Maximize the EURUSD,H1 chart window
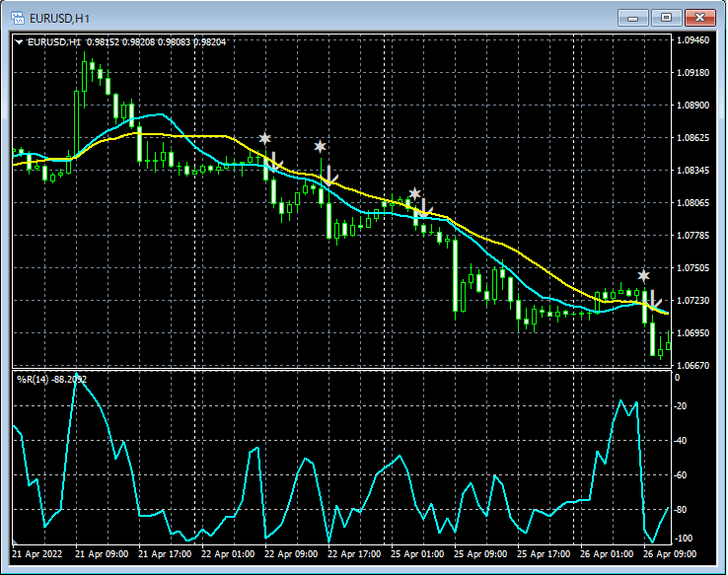The width and height of the screenshot is (728, 575). point(666,18)
